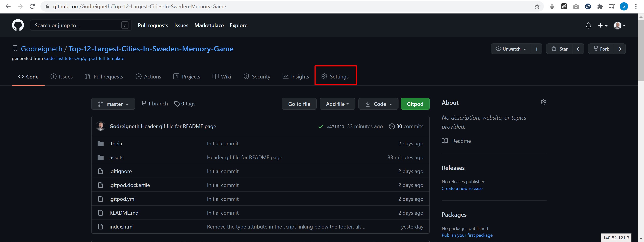This screenshot has height=242, width=644.
Task: Expand the Unwatch dropdown
Action: [511, 49]
